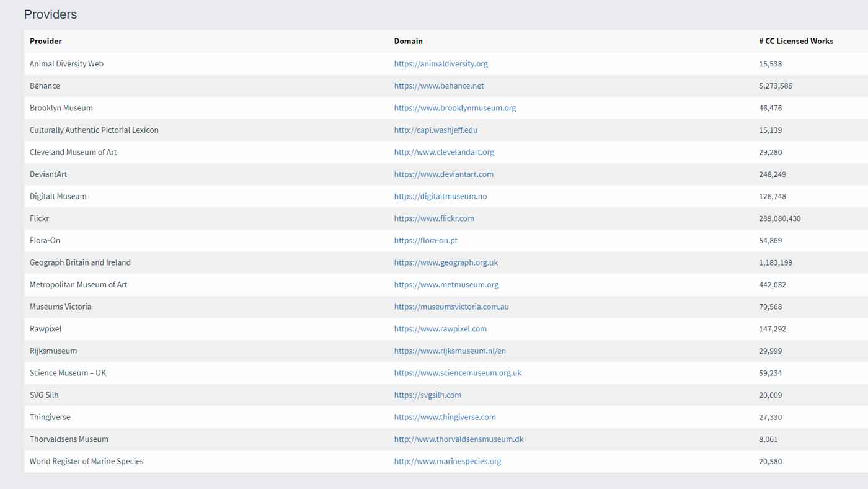Click Culturally Authentic Pictorial Lexicon cell
868x489 pixels.
(x=94, y=130)
